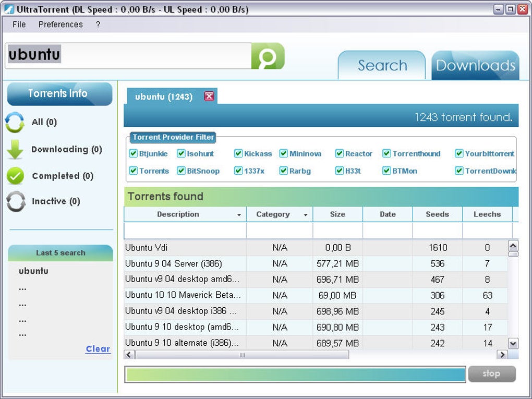
Task: Click the horizontal scroll right arrow
Action: [502, 355]
